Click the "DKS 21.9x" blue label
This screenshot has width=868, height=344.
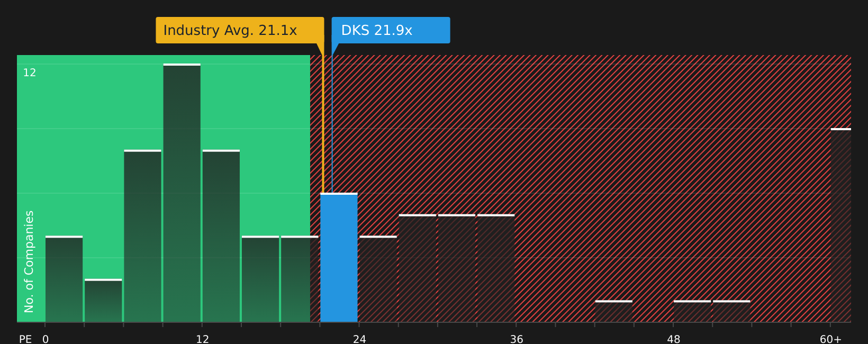click(391, 30)
